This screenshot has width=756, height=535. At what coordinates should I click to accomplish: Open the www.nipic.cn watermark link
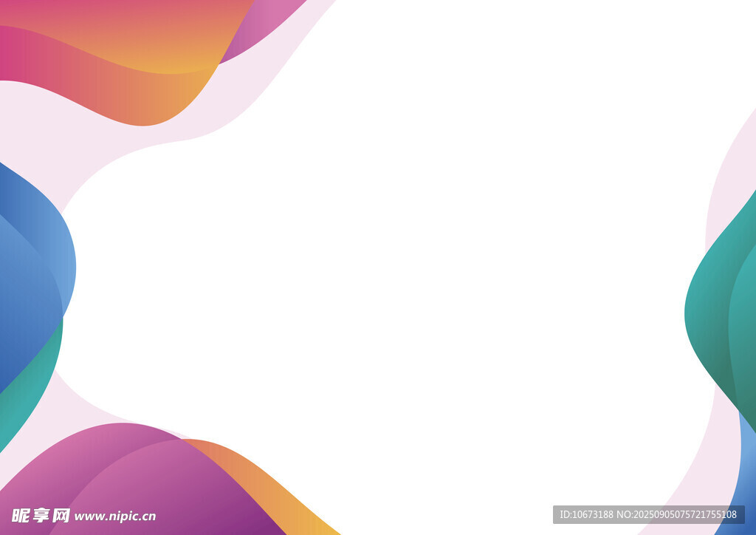115,516
